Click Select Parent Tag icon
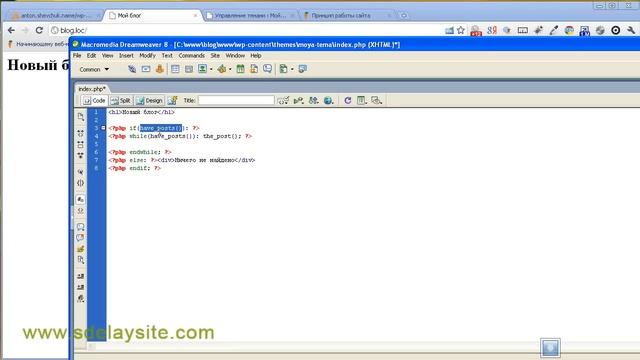This screenshot has width=640, height=360. tap(80, 172)
